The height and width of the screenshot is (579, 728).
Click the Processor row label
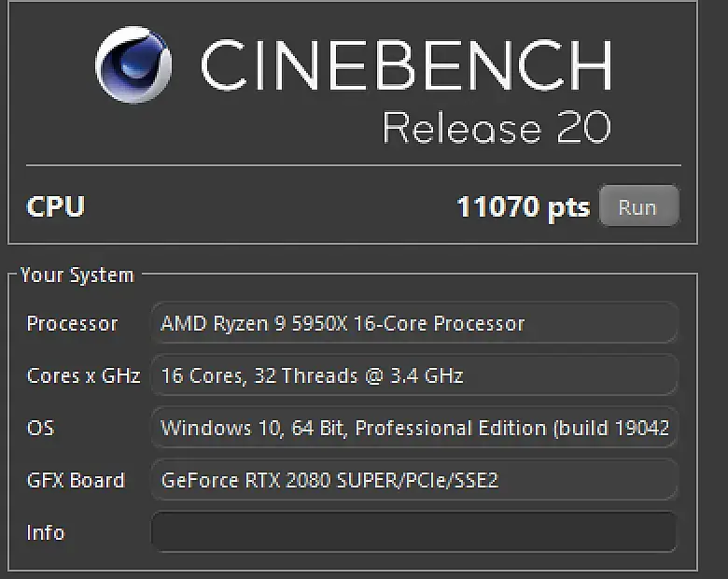72,323
